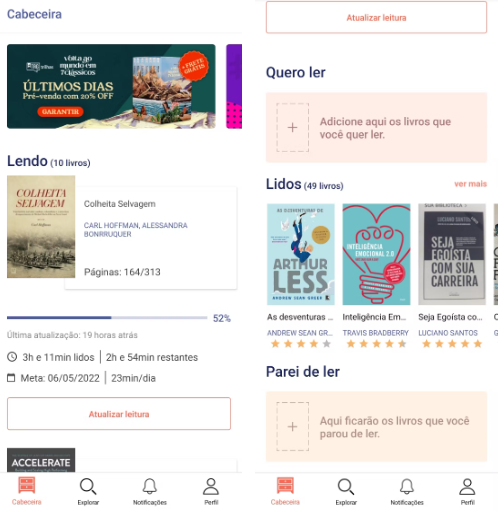Image resolution: width=499 pixels, height=515 pixels.
Task: Tap plus icon in Quero ler box
Action: click(292, 127)
